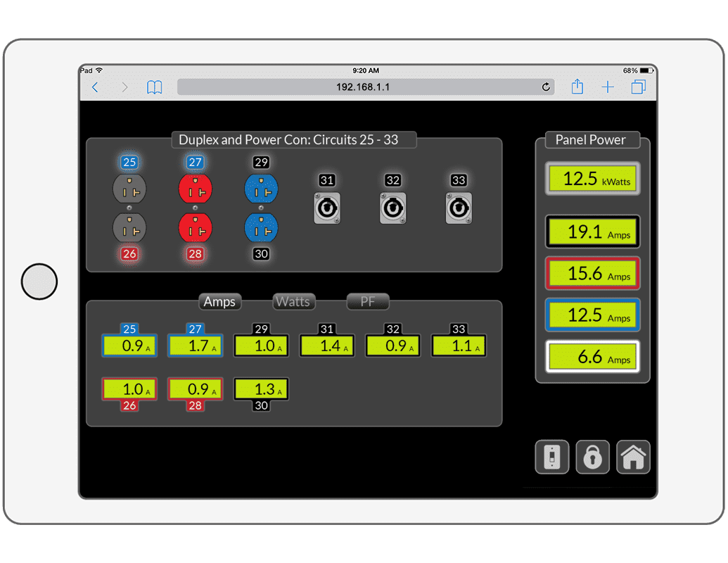Viewport: 728px width, 563px height.
Task: Select the 1.7 A reading for circuit 27
Action: pos(195,345)
